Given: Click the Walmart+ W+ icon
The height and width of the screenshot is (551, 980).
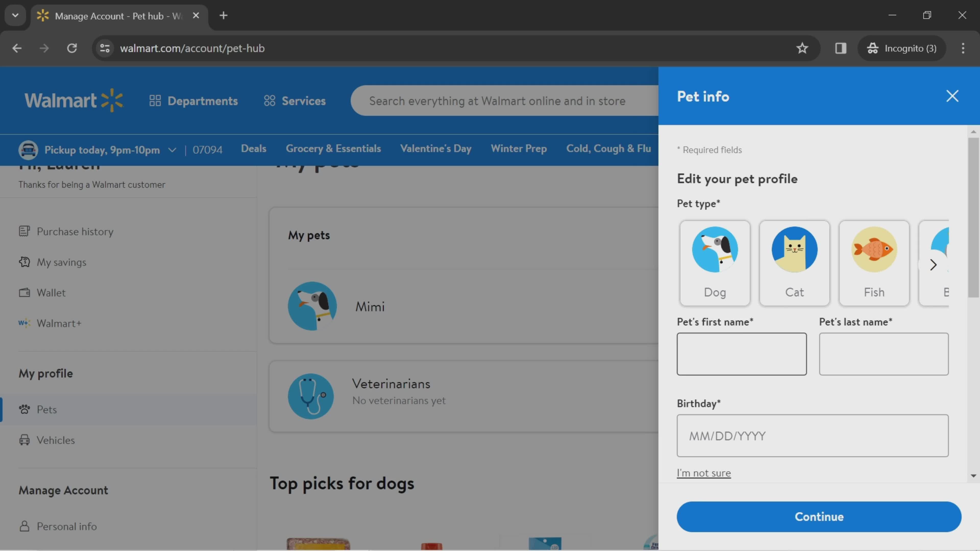Looking at the screenshot, I should click(x=24, y=323).
